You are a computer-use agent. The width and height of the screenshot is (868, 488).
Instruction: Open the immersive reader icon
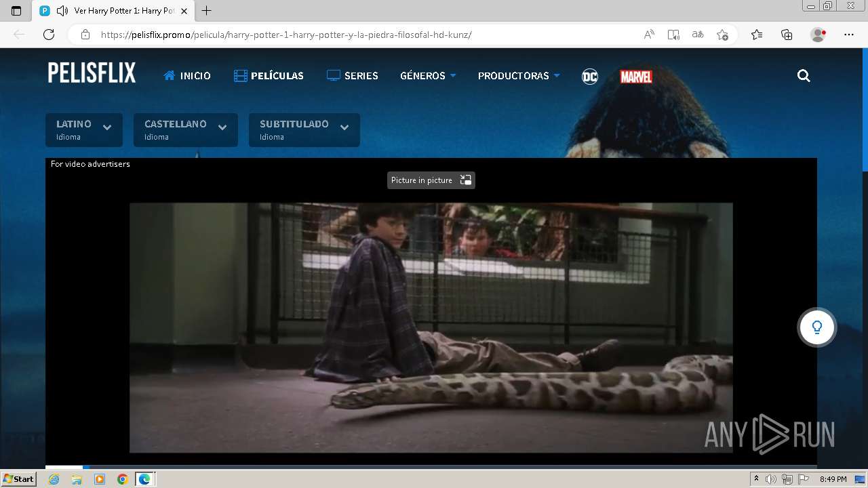click(x=673, y=35)
